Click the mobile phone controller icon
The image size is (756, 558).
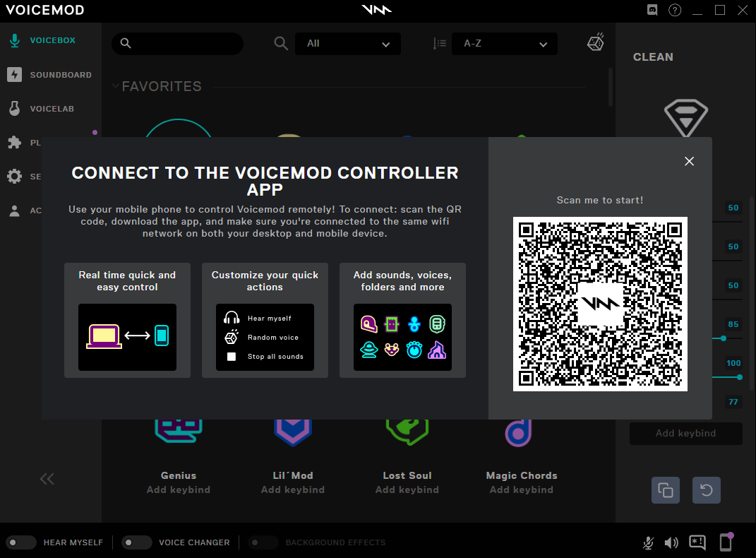[x=726, y=542]
